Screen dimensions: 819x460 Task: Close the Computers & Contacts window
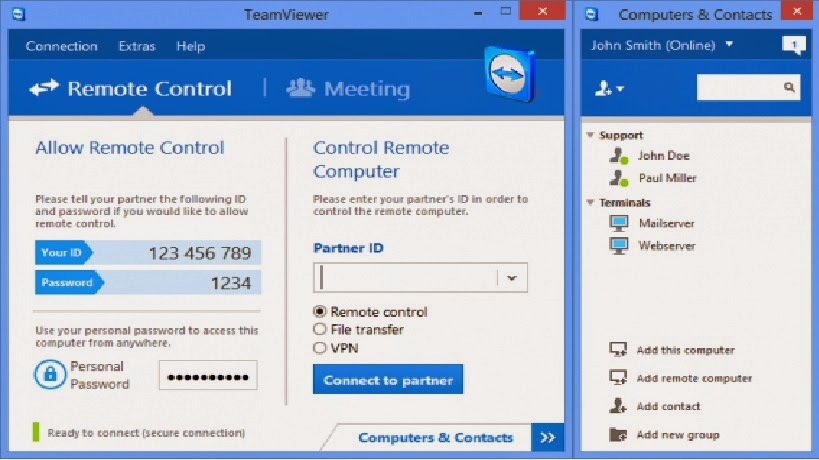(x=797, y=11)
